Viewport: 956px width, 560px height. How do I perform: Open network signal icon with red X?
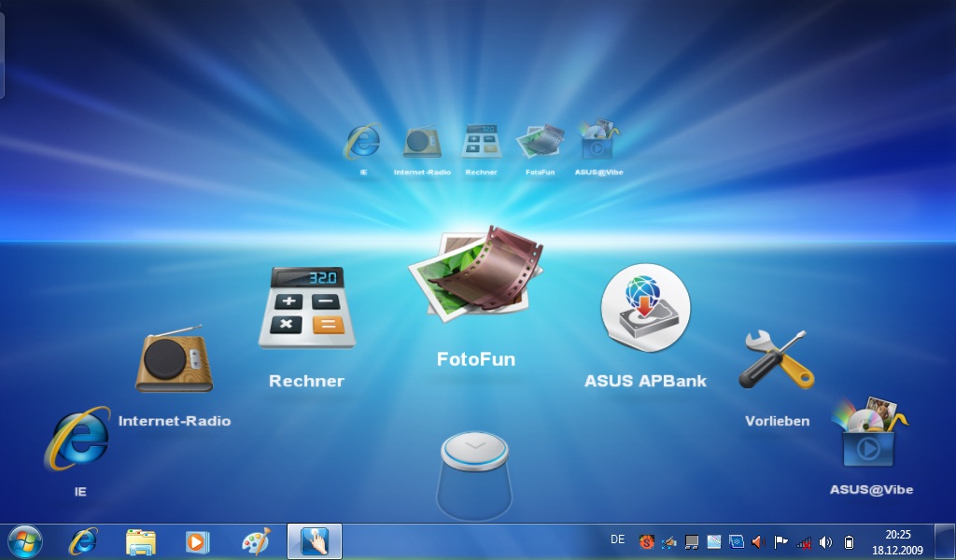(804, 542)
